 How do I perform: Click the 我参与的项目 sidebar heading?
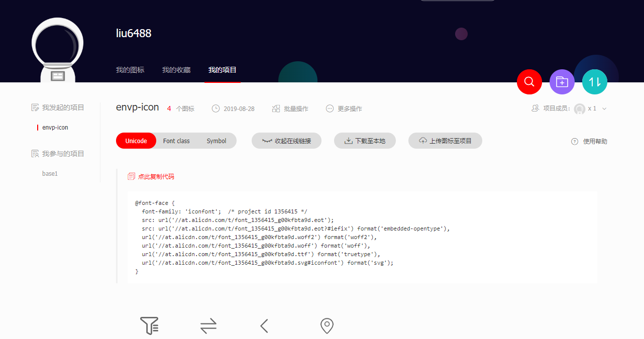pyautogui.click(x=63, y=154)
